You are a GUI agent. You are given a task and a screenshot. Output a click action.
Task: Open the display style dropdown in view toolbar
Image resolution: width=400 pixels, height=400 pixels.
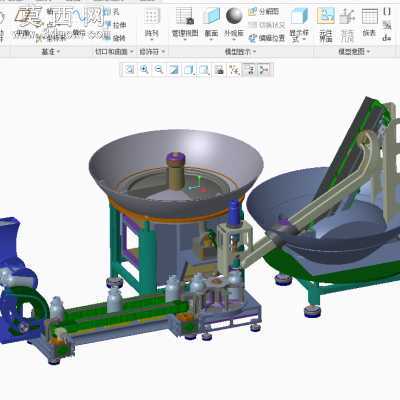tap(189, 70)
